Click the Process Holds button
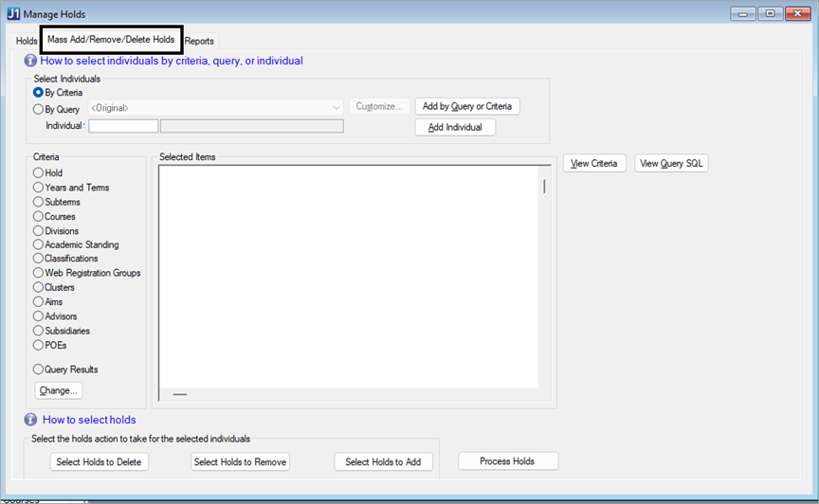This screenshot has height=504, width=819. 508,461
